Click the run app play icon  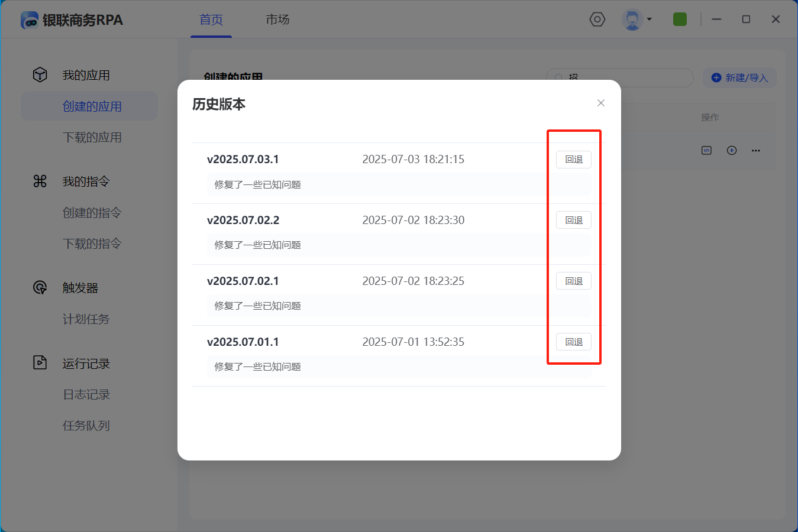732,151
